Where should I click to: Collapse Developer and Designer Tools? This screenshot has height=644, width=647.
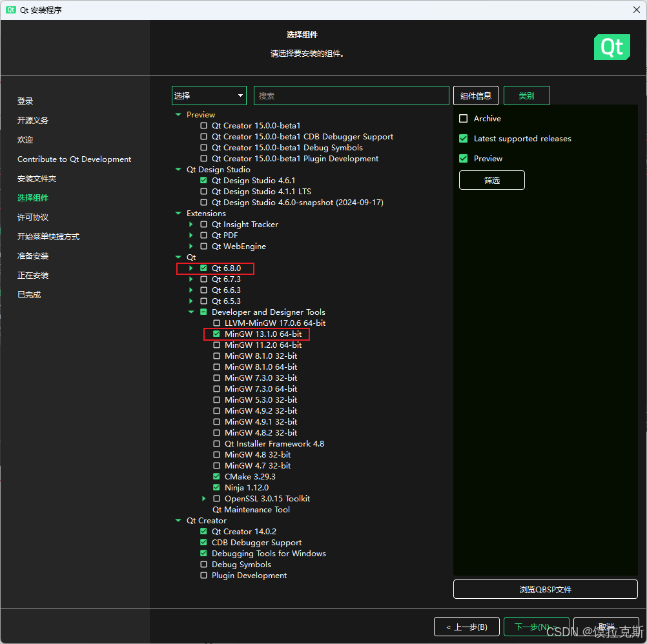[191, 312]
